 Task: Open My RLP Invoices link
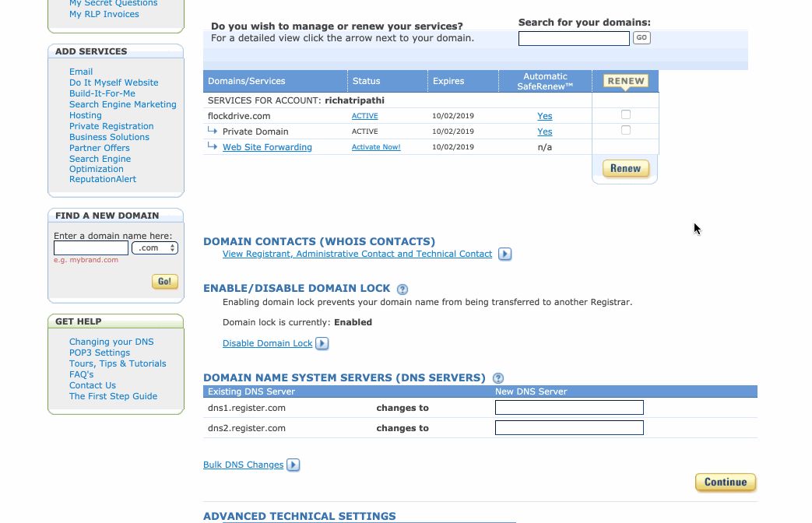(104, 14)
